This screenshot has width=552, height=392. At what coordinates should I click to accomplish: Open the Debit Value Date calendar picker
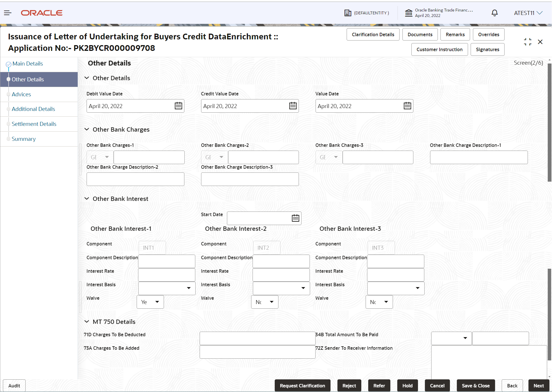pyautogui.click(x=178, y=106)
